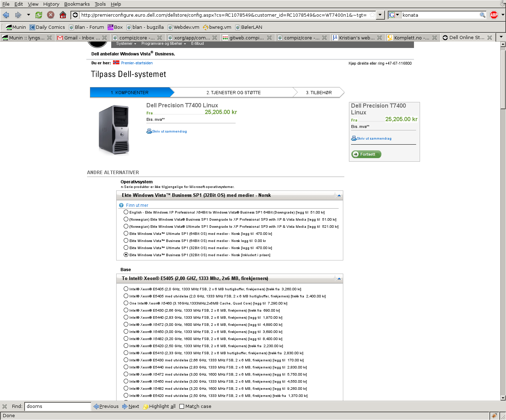Close the gitweb.compi tab
The image size is (506, 420).
[269, 38]
